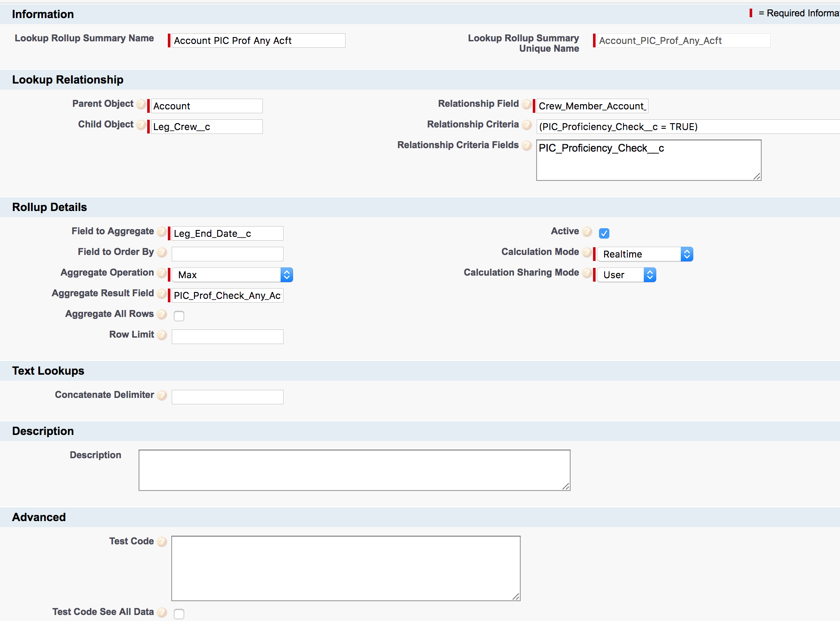Uncheck the Active checkbox
This screenshot has width=840, height=621.
[604, 233]
